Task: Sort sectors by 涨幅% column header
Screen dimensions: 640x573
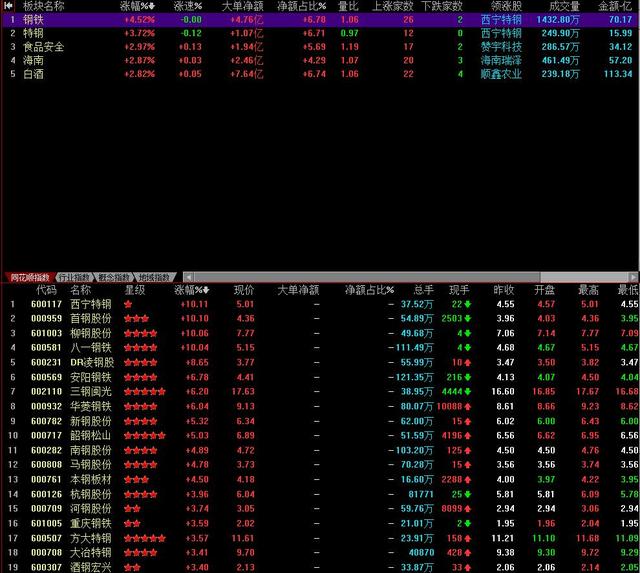Action: click(x=138, y=6)
